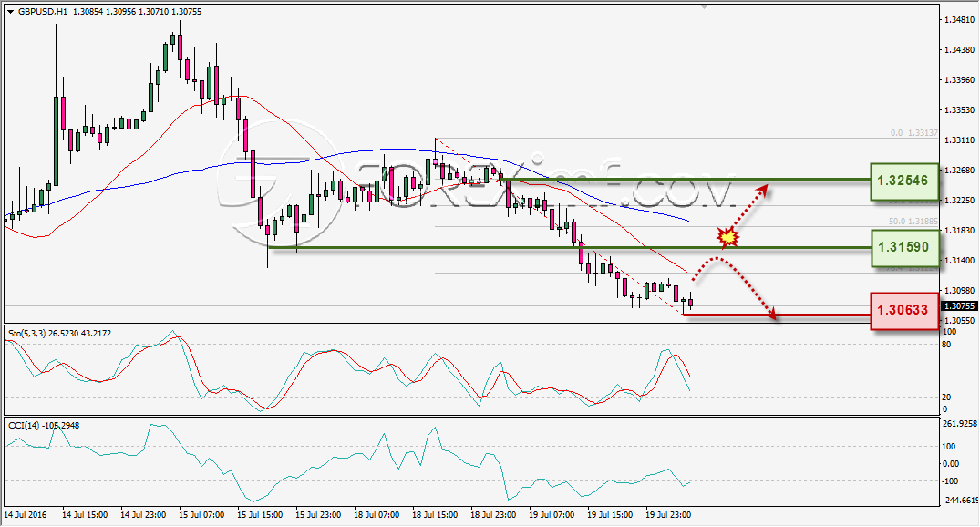Click the current price tag 1.30755
The image size is (980, 527).
pos(959,306)
